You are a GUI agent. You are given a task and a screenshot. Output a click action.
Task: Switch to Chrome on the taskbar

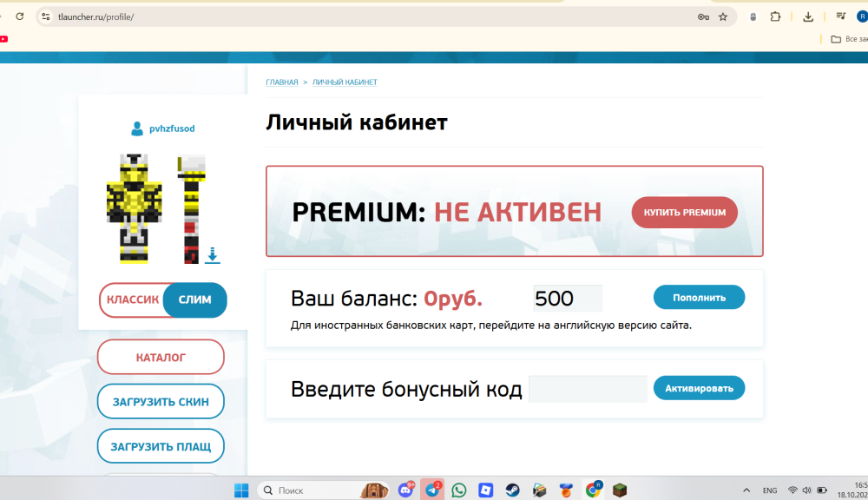(x=594, y=490)
